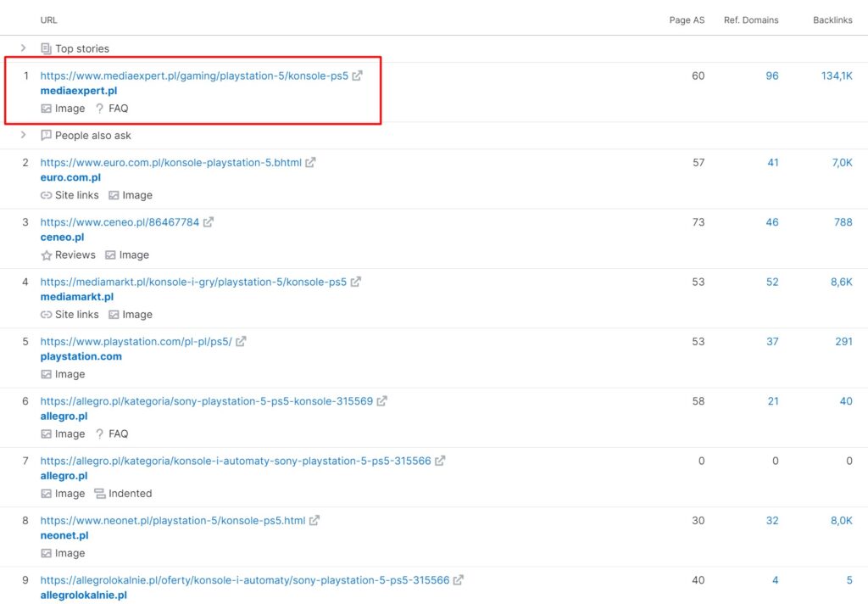View 8,0K backlinks for neonet.pl
This screenshot has width=868, height=604.
click(842, 521)
